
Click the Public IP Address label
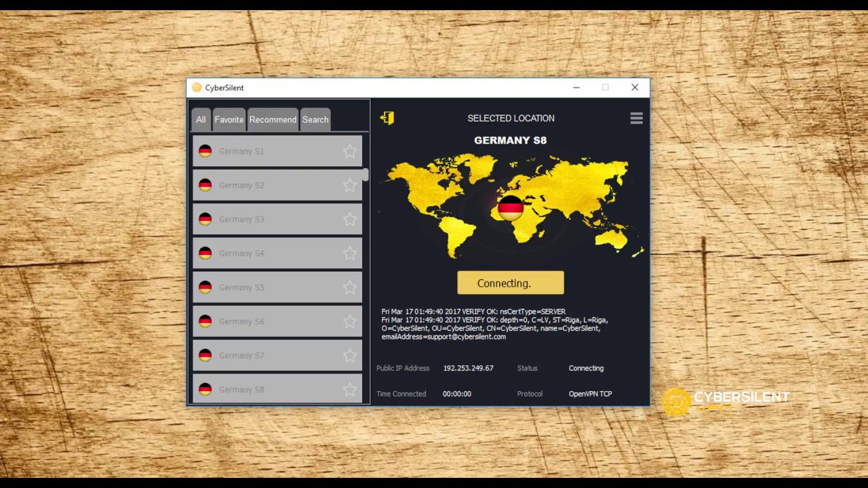[403, 368]
